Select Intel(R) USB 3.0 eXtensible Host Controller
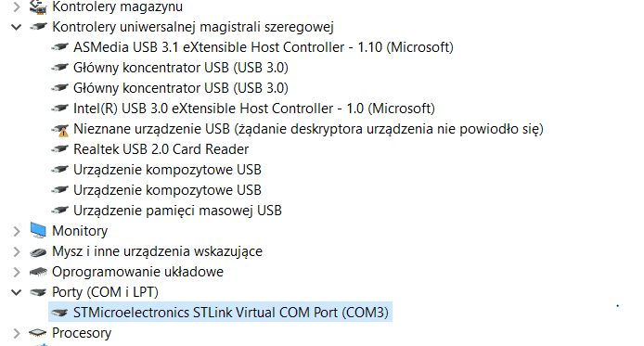The image size is (644, 346). [x=254, y=109]
